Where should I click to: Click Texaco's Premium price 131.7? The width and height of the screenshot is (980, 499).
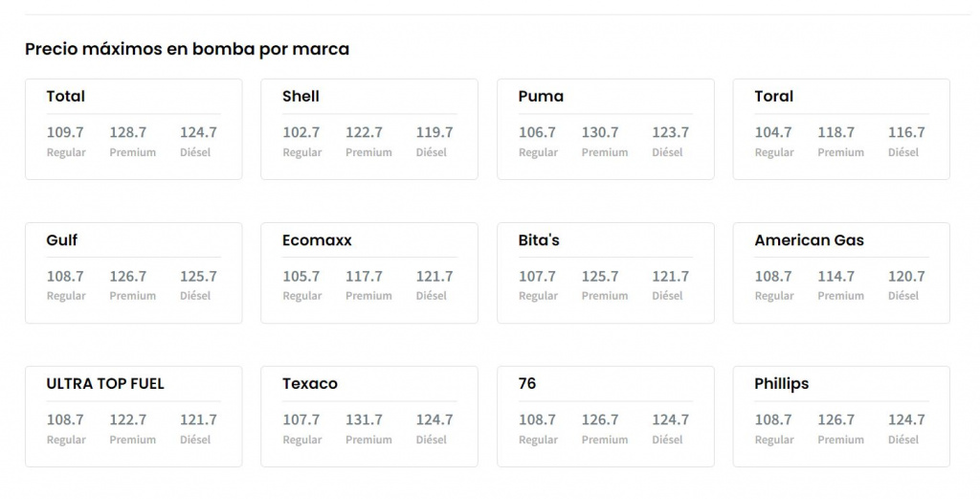click(x=364, y=420)
